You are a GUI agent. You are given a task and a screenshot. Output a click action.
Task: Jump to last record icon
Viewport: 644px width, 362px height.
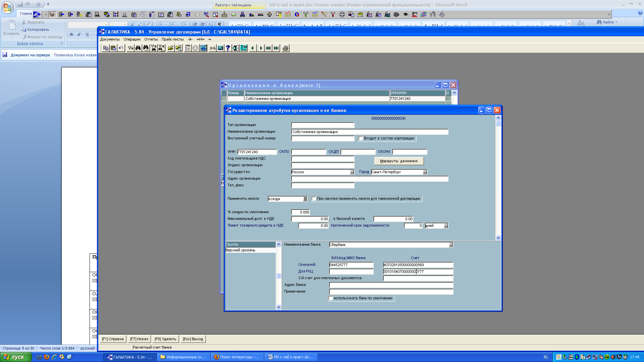(276, 48)
